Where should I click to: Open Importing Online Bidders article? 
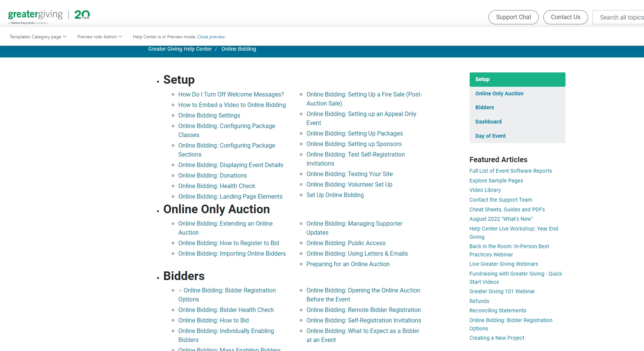pyautogui.click(x=232, y=254)
